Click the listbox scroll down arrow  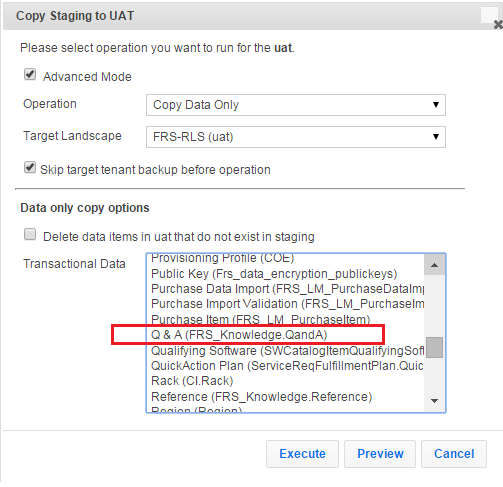(434, 401)
